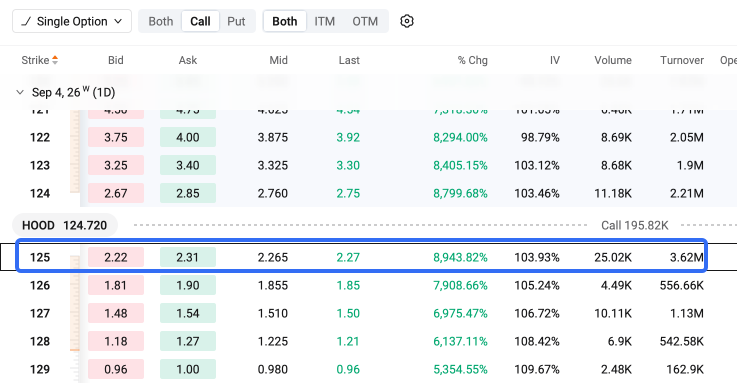The width and height of the screenshot is (737, 383).
Task: Click the Turnover column header
Action: [682, 60]
